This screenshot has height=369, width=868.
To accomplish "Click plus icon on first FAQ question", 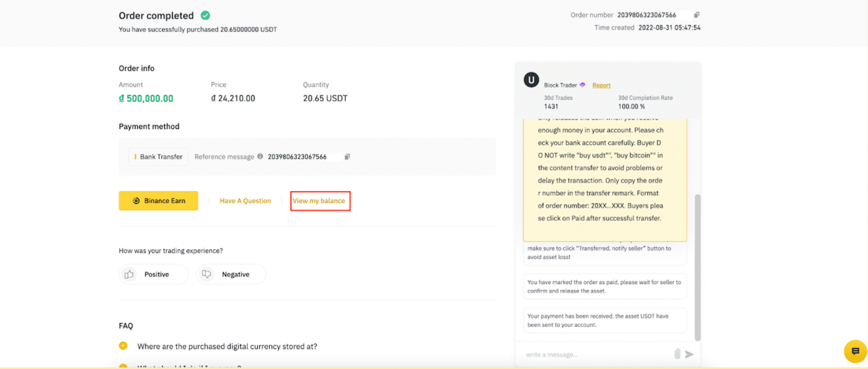I will pos(123,346).
